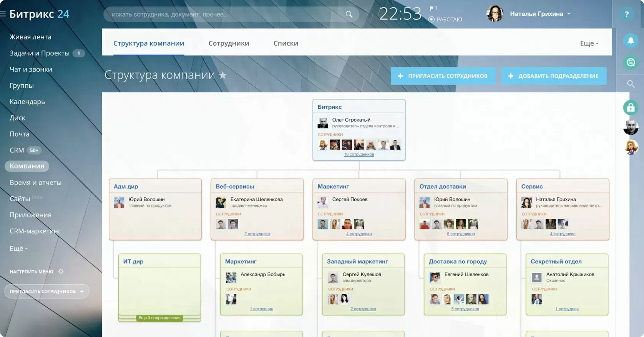644x337 pixels.
Task: Click sidebar Пригласить сотрудников button
Action: (47, 291)
